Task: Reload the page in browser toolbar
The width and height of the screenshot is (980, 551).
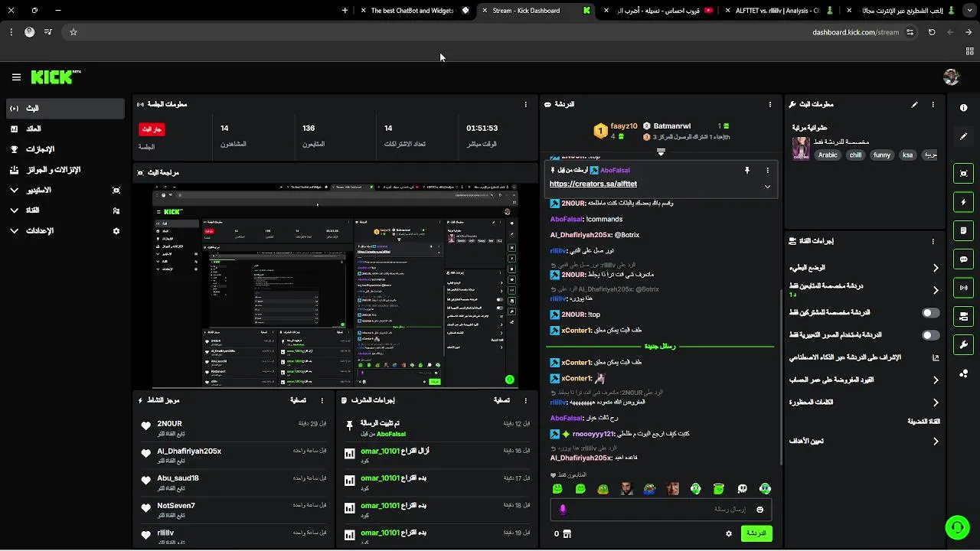Action: [932, 32]
